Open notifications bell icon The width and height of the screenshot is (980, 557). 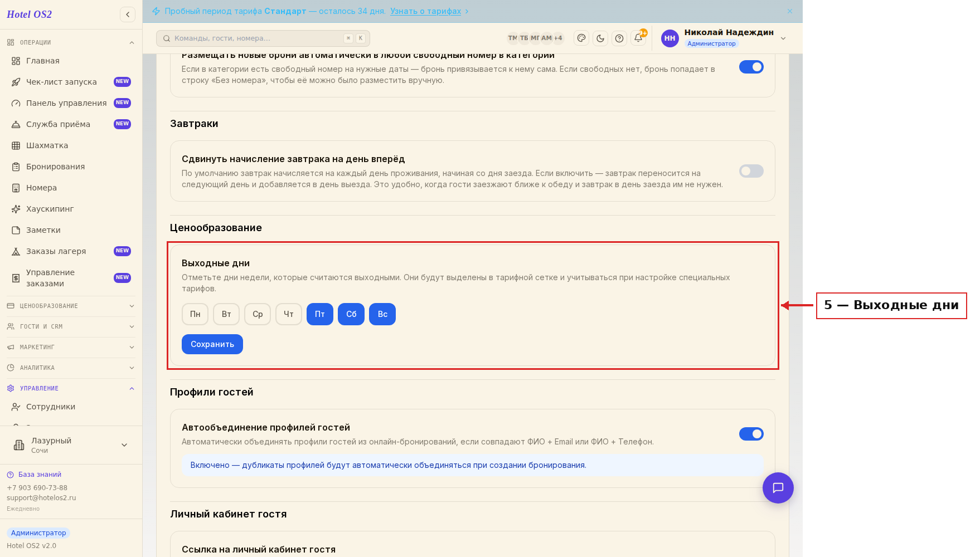(x=638, y=38)
